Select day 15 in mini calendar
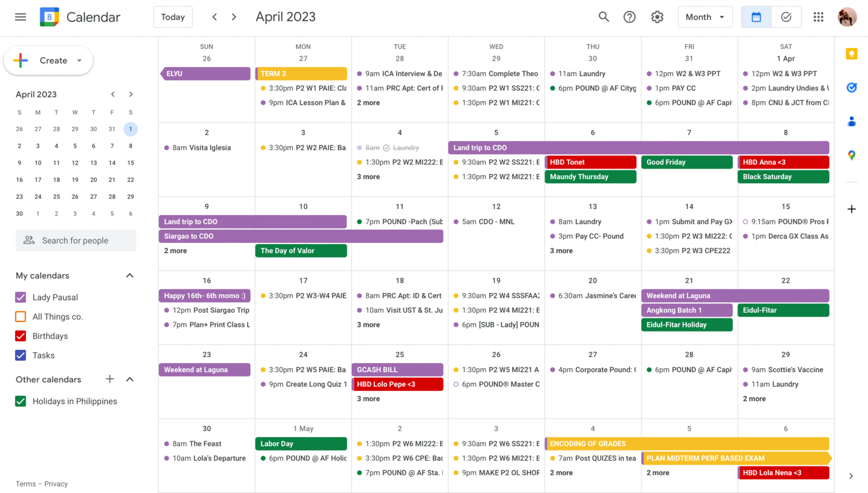 click(130, 163)
